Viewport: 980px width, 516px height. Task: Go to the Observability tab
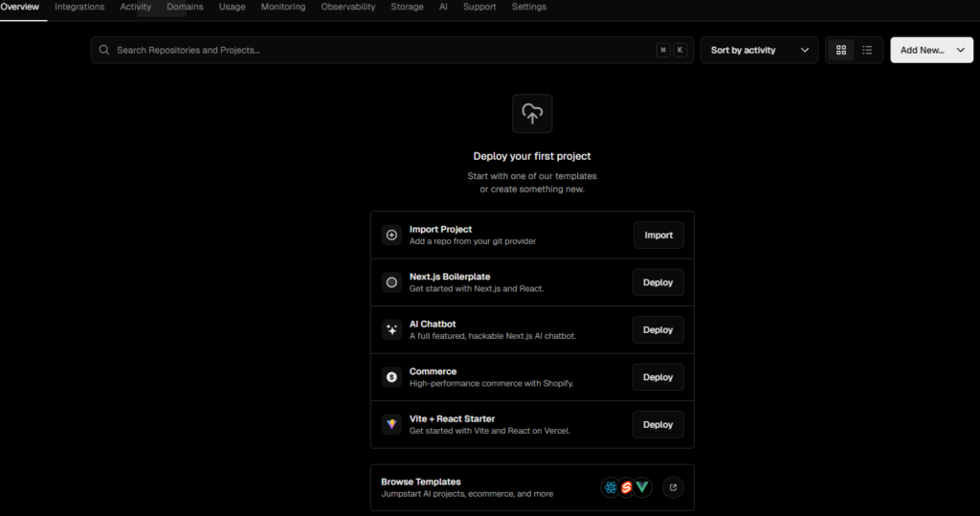pos(348,7)
